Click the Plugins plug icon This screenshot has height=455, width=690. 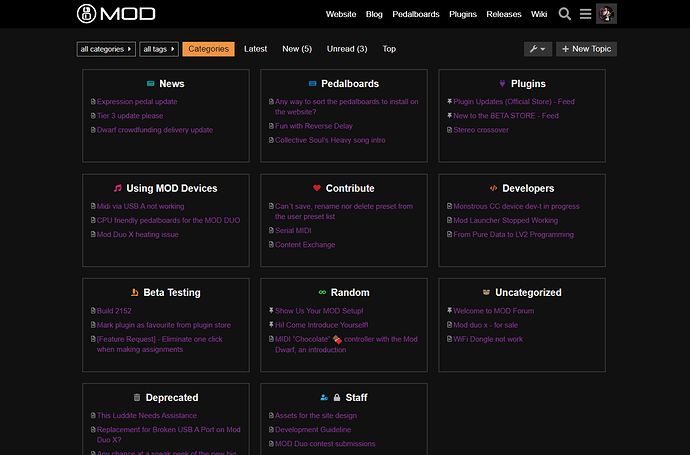502,84
